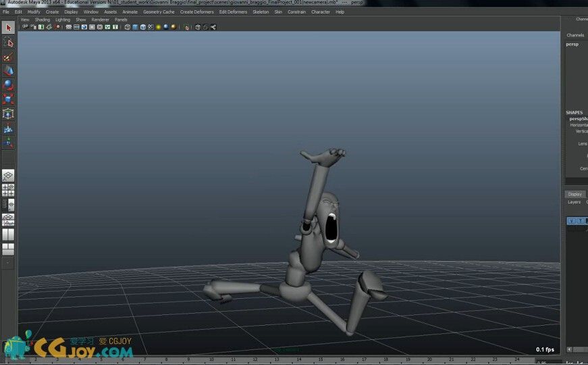Click High Quality rendering gold sphere icon

[173, 27]
